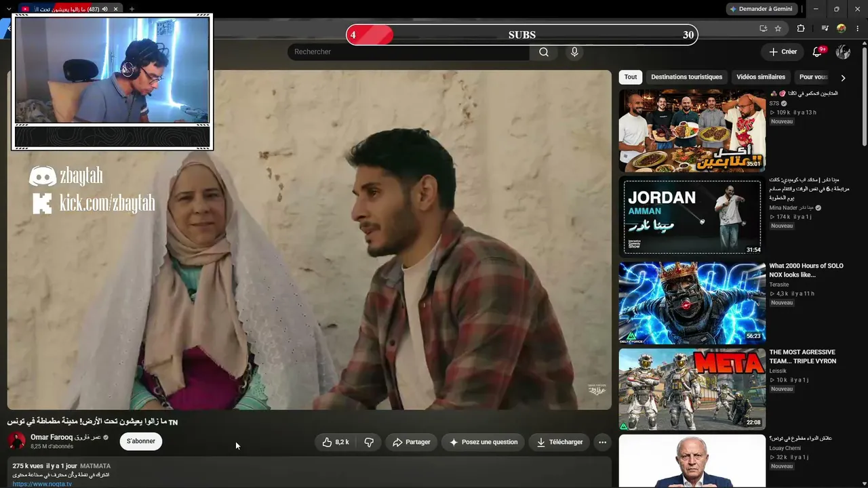
Task: Open the media controls icon in Chrome toolbar
Action: point(825,28)
